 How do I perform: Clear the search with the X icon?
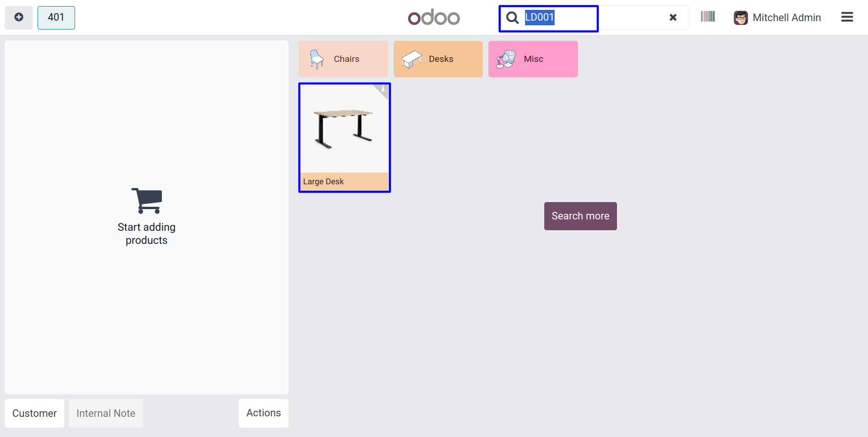673,17
